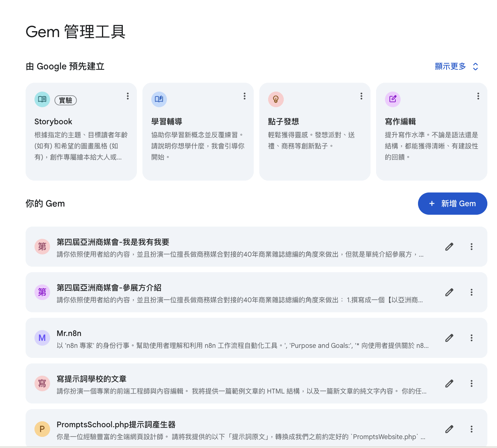Open more options for 第四屆亞洲商媒會-參展方介紹
497x448 pixels.
coord(471,292)
